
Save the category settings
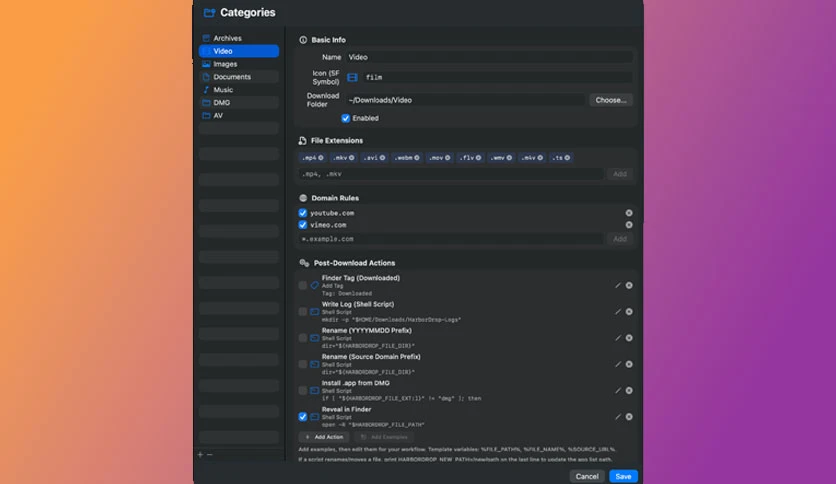(x=623, y=477)
